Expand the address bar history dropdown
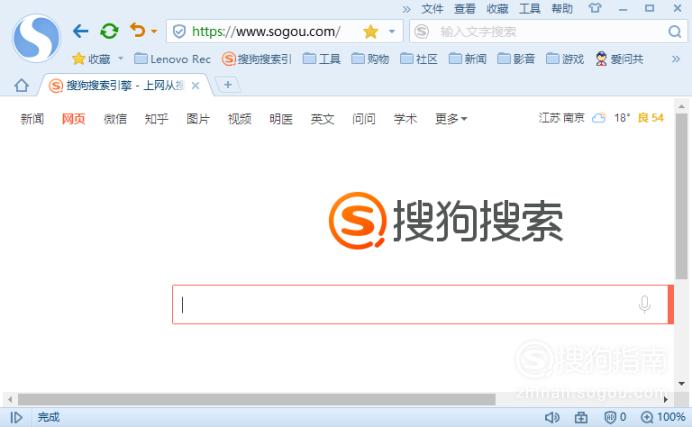692x427 pixels. click(391, 31)
